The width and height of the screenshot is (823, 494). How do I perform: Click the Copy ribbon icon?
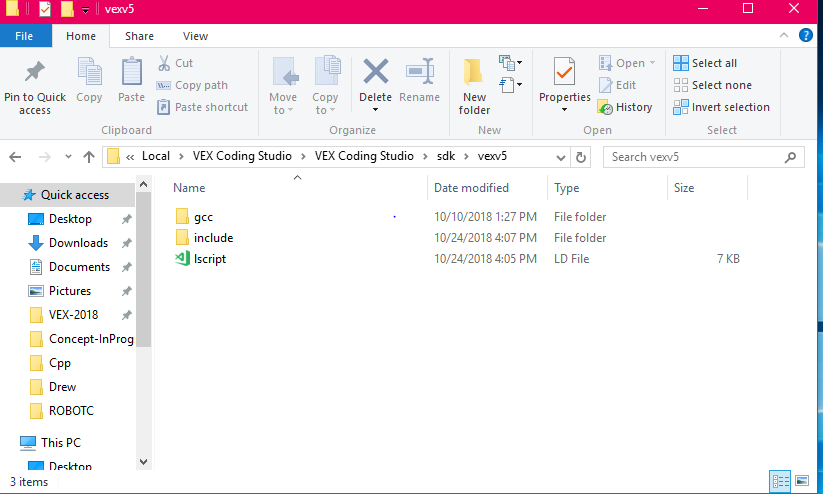[x=89, y=72]
